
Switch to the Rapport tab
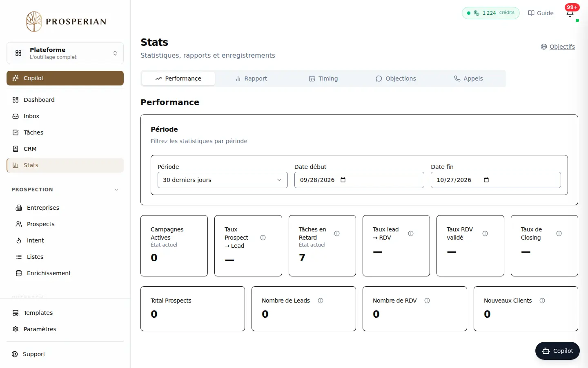(251, 79)
